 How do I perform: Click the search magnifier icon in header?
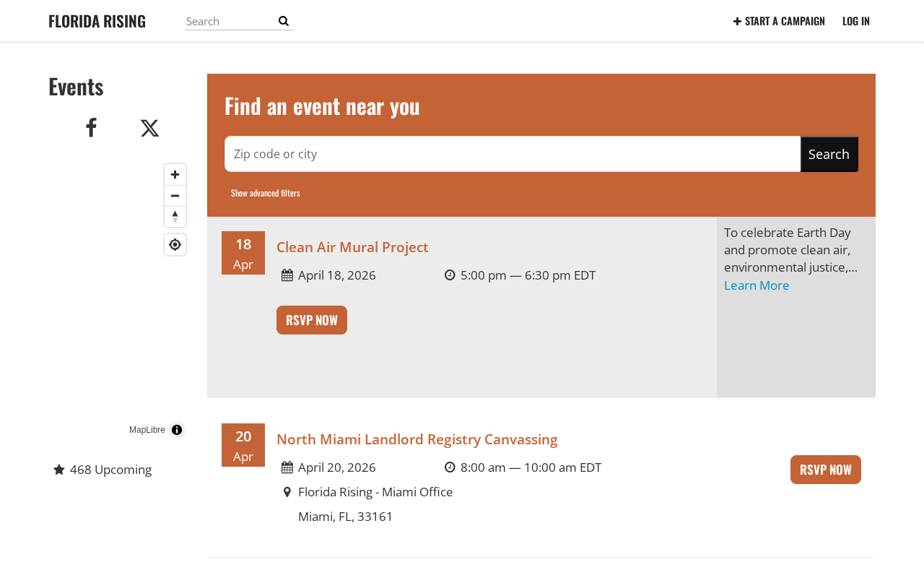tap(284, 21)
